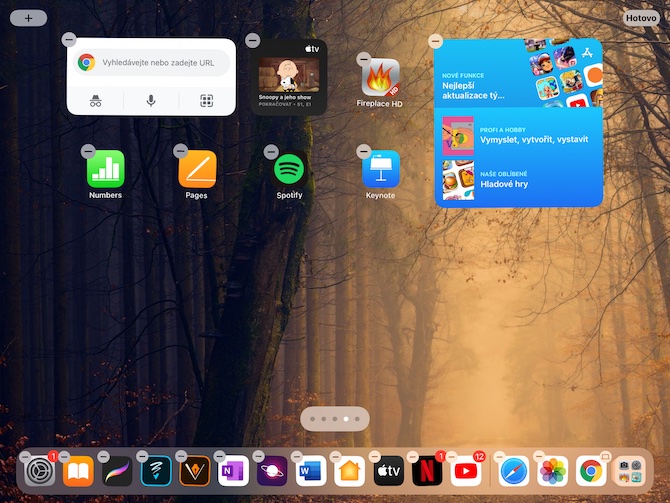Open Chrome in the dock
The image size is (670, 503).
point(591,471)
